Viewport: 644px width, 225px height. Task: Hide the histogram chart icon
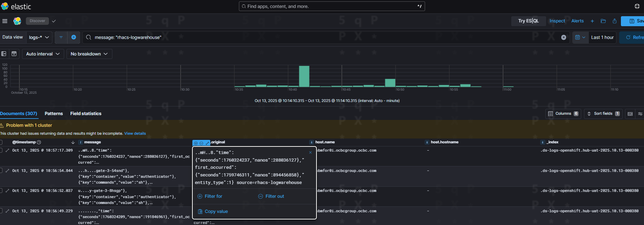coord(14,54)
